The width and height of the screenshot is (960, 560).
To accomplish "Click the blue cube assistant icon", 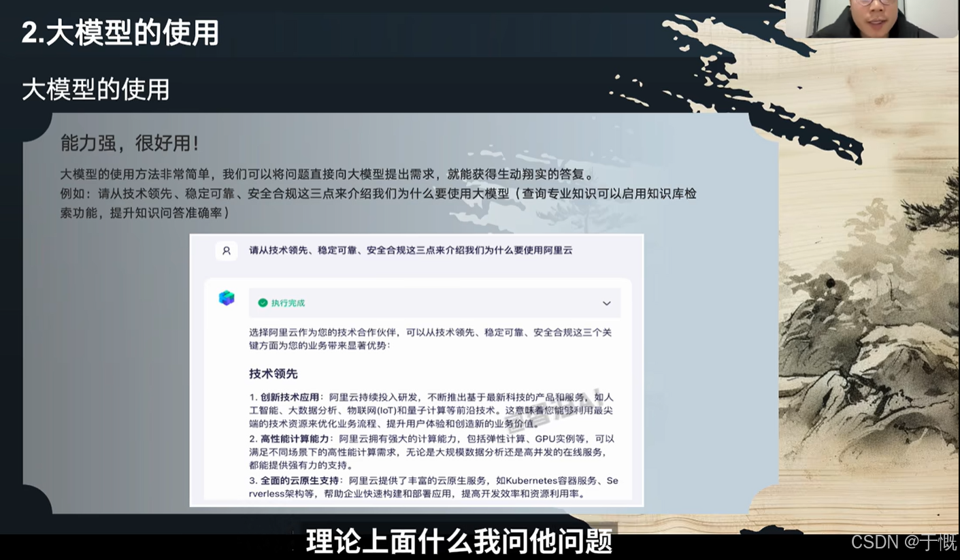I will pyautogui.click(x=227, y=298).
